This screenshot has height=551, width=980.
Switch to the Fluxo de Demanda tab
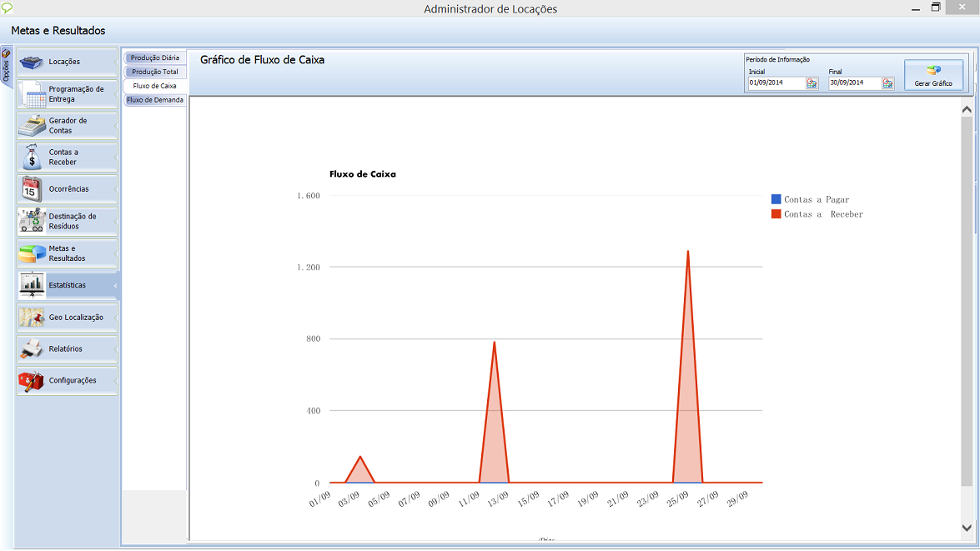point(154,100)
